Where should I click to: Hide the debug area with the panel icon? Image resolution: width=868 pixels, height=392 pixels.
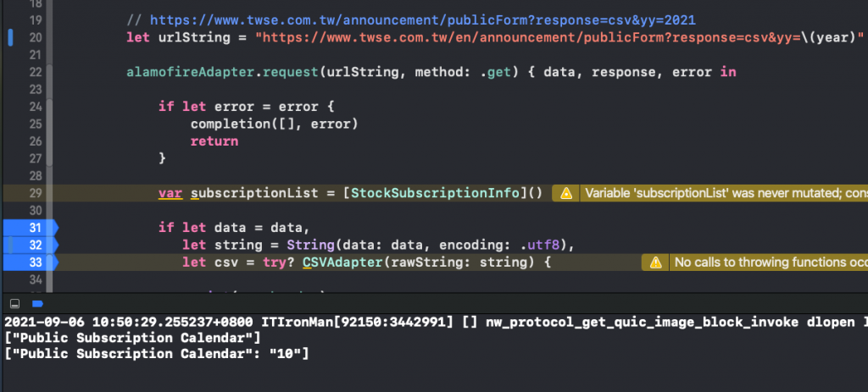(15, 302)
